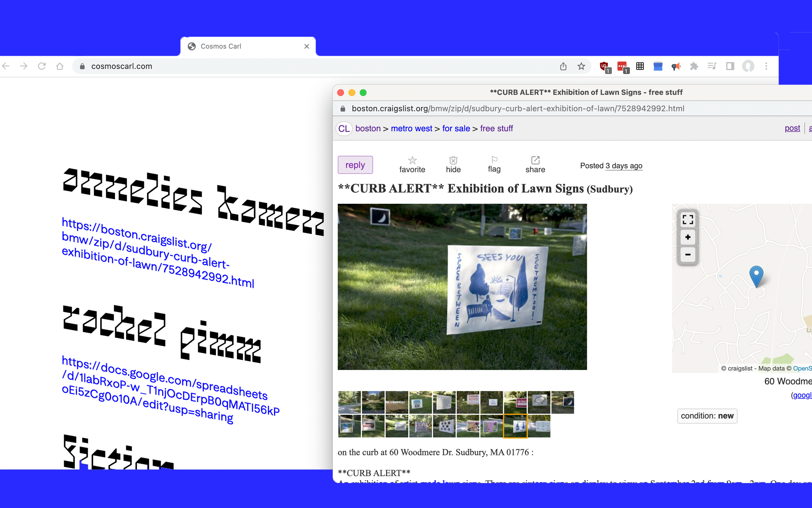This screenshot has width=812, height=508.
Task: Open the side panel icon
Action: (730, 66)
